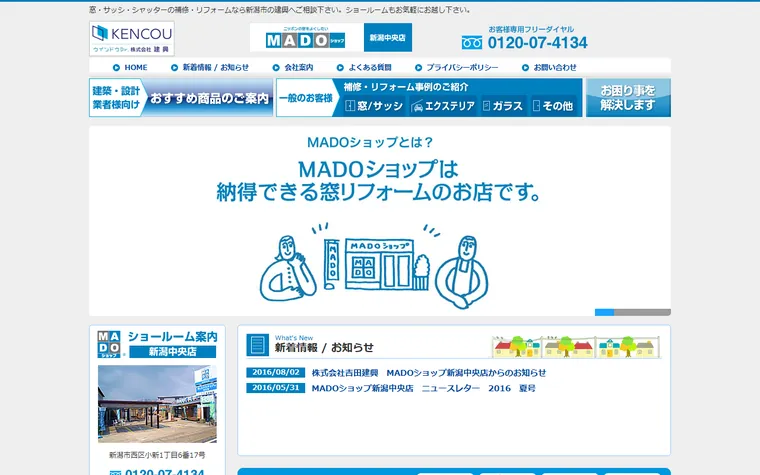Click the 新着情報 / お知らせ section heading
Screen dimensions: 760x475
pos(324,348)
